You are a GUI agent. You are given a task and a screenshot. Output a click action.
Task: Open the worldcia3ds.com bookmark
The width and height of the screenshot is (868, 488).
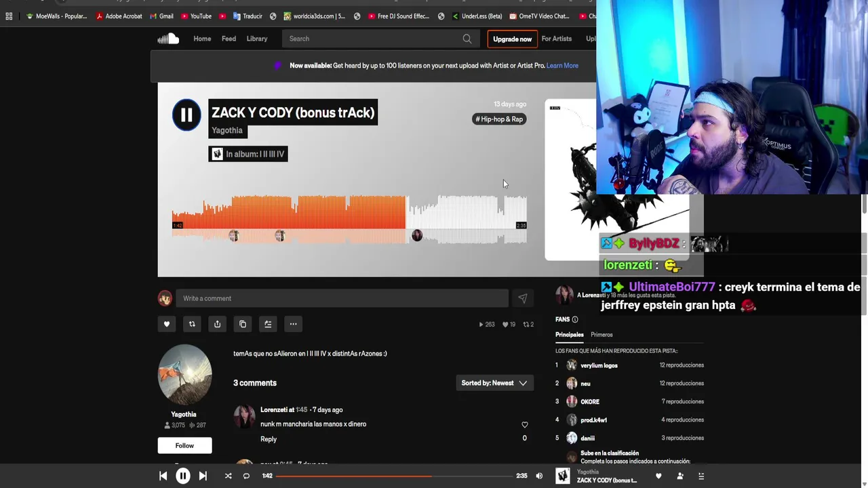(315, 16)
